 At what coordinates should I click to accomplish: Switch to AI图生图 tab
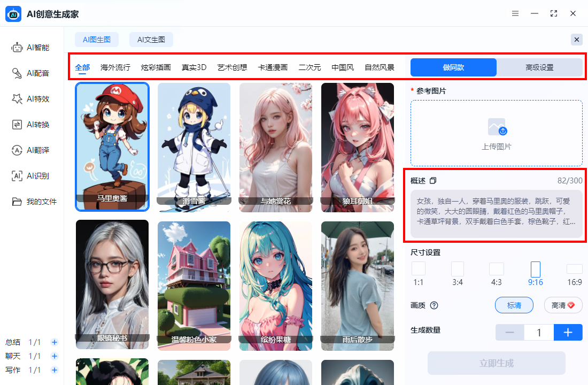point(97,40)
